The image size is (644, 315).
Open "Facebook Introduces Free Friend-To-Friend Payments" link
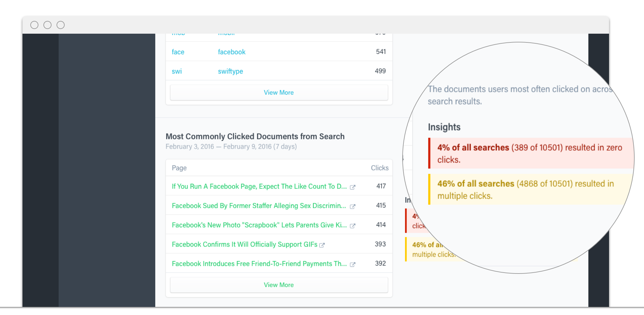click(259, 264)
